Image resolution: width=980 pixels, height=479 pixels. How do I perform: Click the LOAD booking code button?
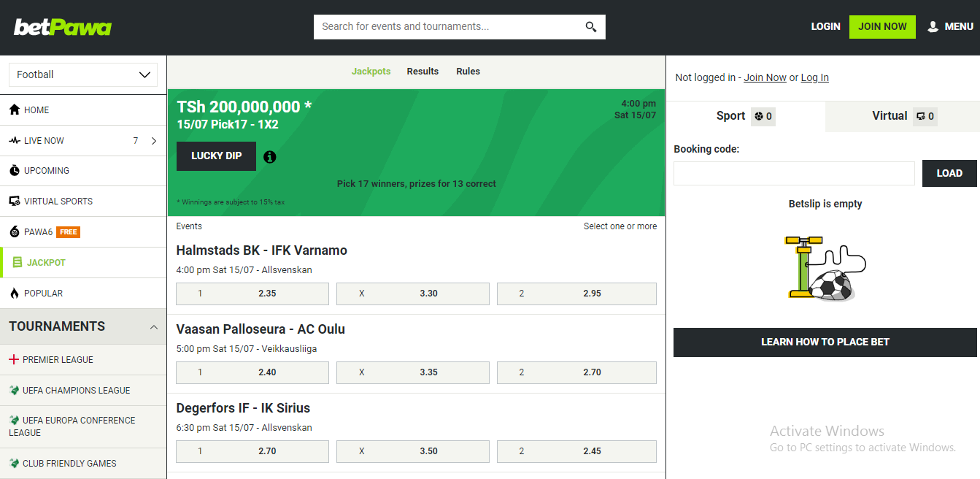click(x=949, y=173)
